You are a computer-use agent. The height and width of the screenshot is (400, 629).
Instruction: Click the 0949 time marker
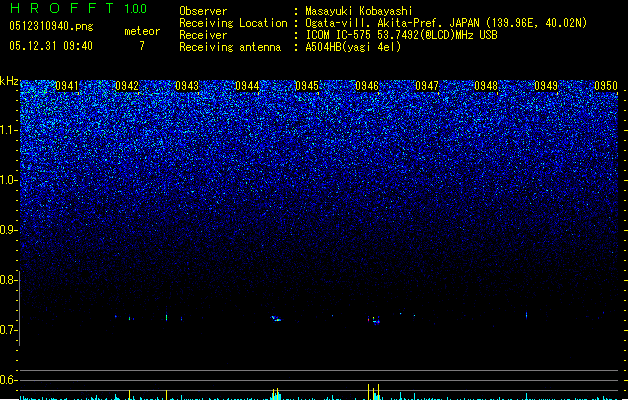coord(546,86)
